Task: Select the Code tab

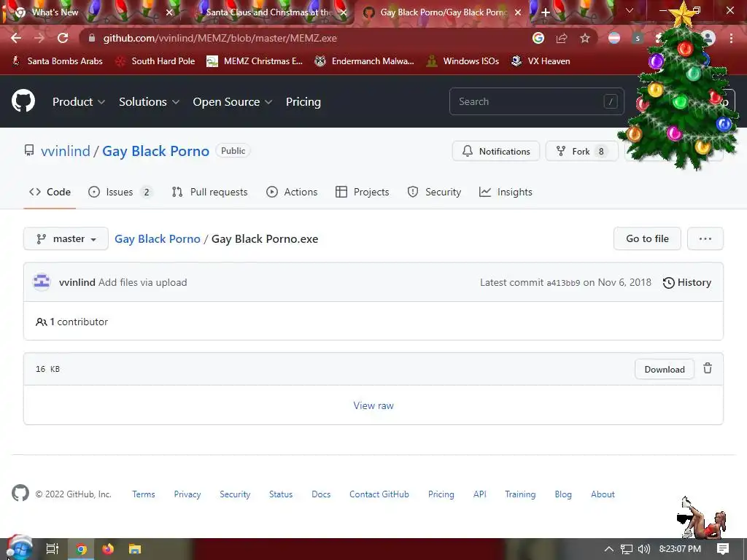Action: point(50,192)
